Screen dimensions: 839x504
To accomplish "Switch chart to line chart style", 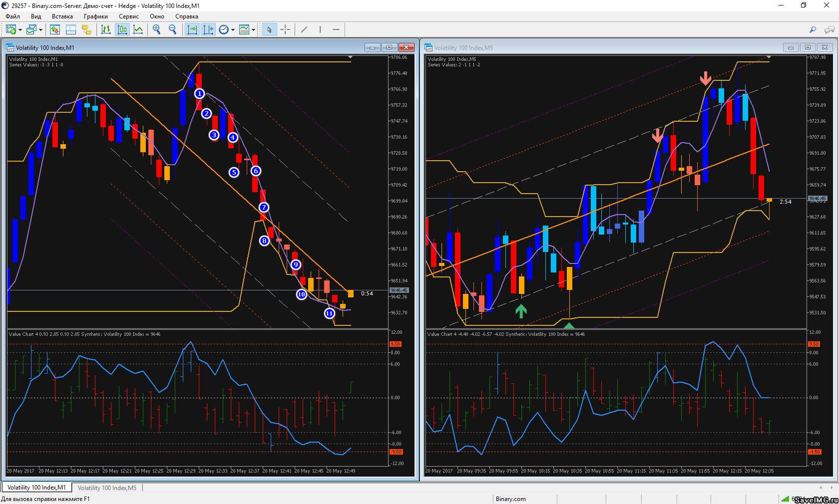I will click(x=138, y=30).
